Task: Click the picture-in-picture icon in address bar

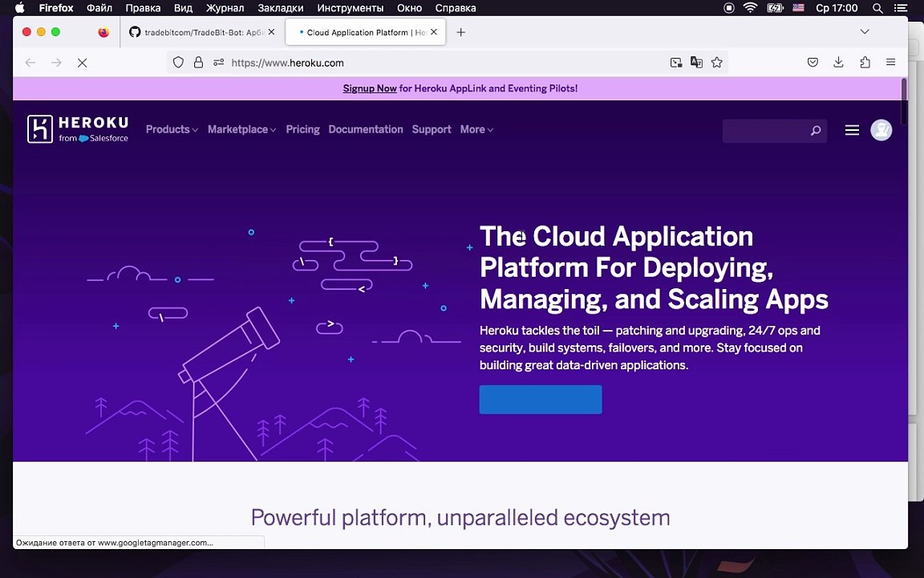Action: [676, 63]
